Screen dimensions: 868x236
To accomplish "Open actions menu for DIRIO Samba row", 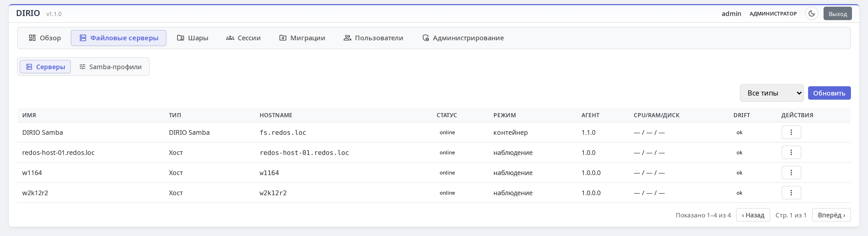I will point(791,132).
